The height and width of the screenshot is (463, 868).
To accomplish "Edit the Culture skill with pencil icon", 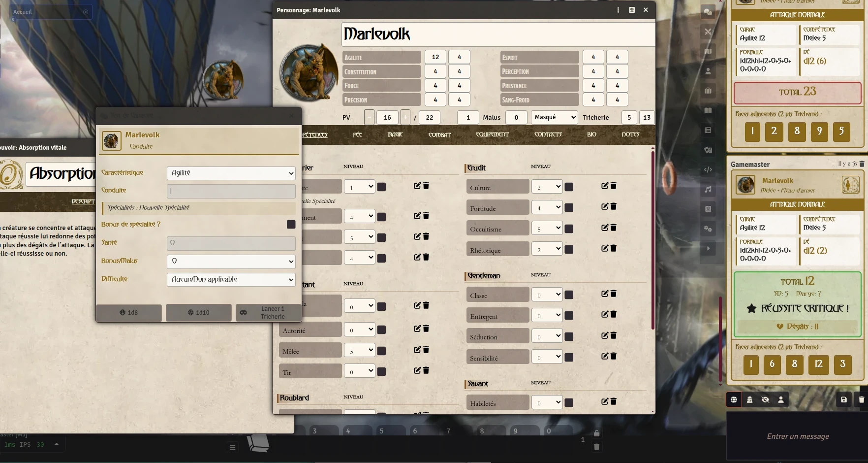I will coord(605,186).
